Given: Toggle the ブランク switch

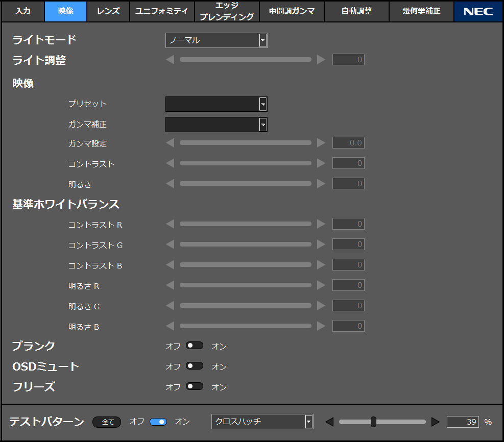Looking at the screenshot, I should (195, 346).
